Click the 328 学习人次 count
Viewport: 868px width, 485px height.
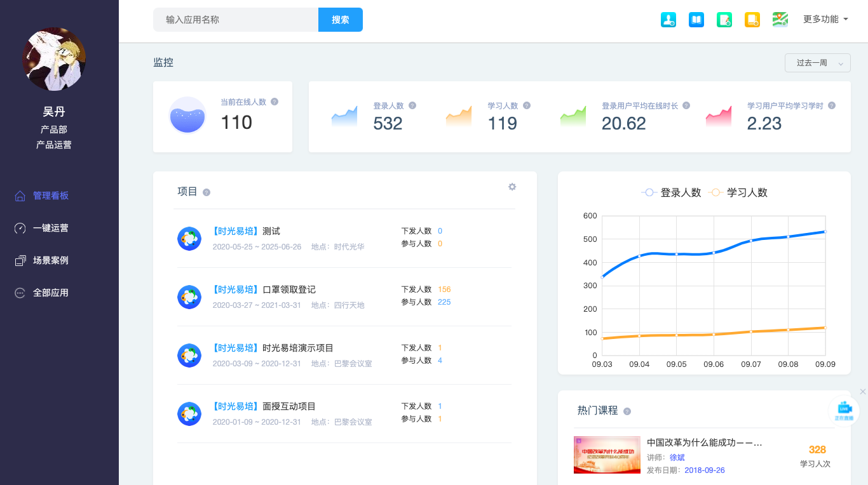tap(817, 449)
